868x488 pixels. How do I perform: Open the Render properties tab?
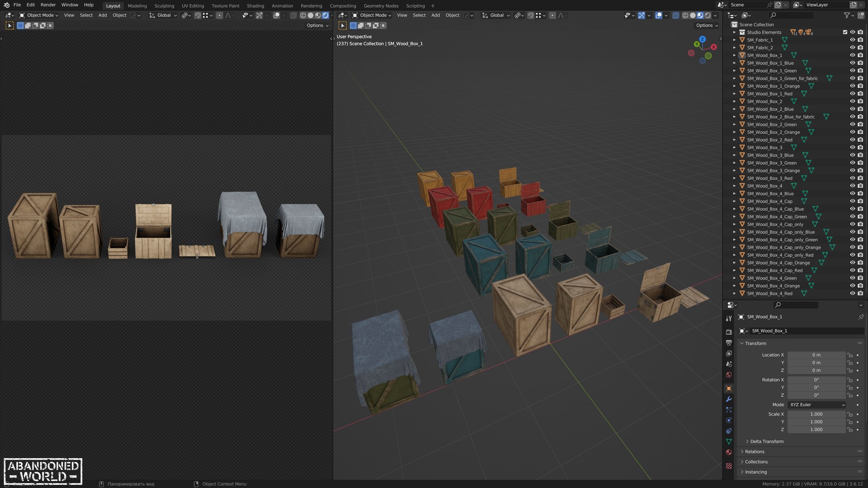729,332
